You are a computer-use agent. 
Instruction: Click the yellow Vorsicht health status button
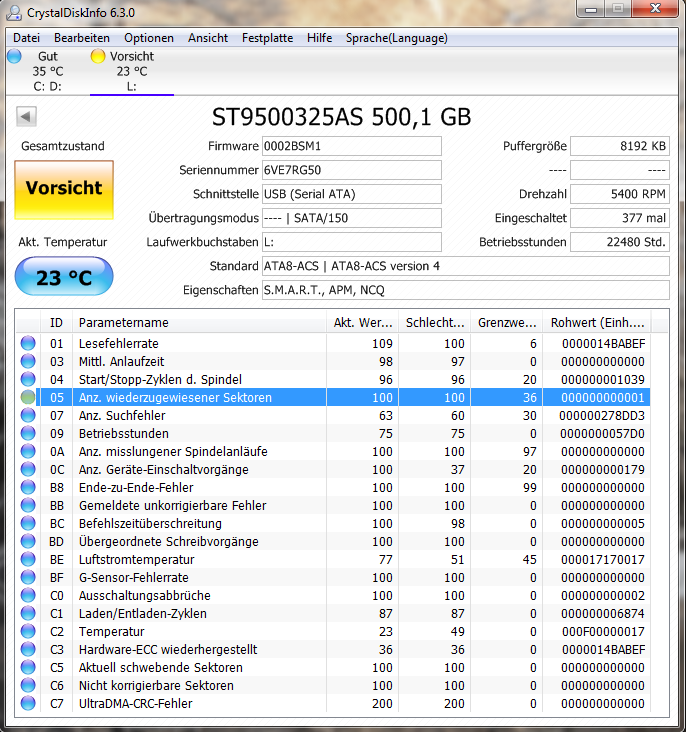point(64,190)
